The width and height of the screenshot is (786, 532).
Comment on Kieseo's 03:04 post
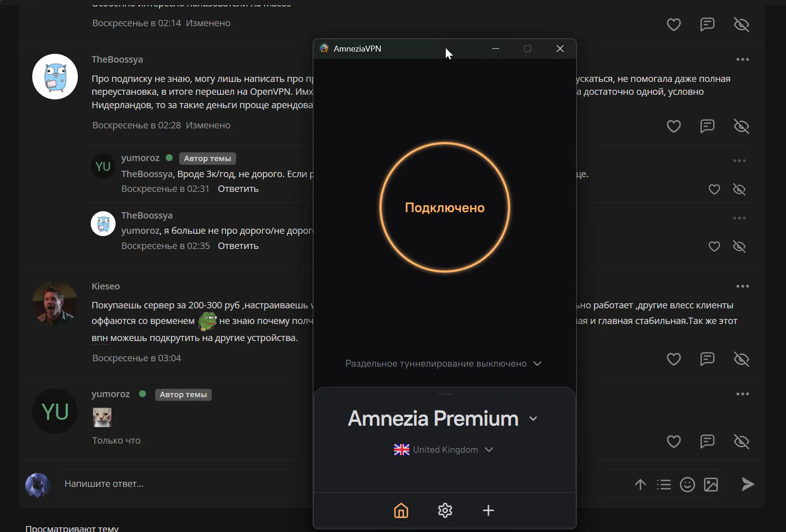(x=707, y=359)
